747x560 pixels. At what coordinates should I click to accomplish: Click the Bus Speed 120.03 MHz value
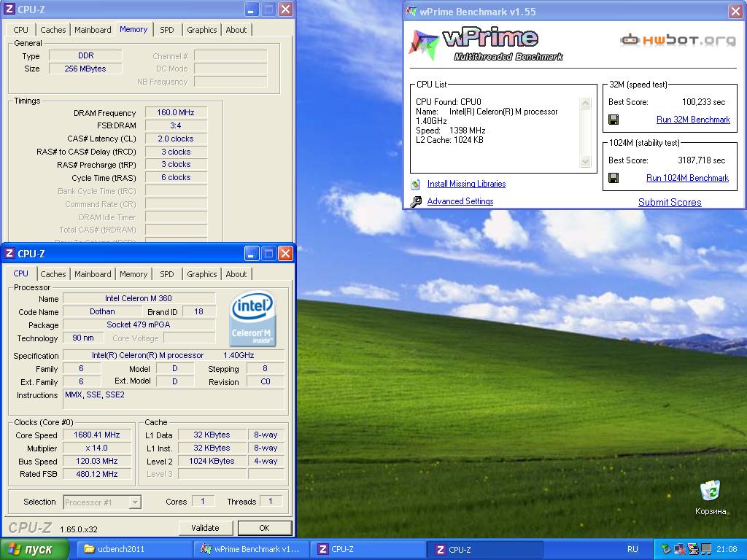(x=97, y=461)
